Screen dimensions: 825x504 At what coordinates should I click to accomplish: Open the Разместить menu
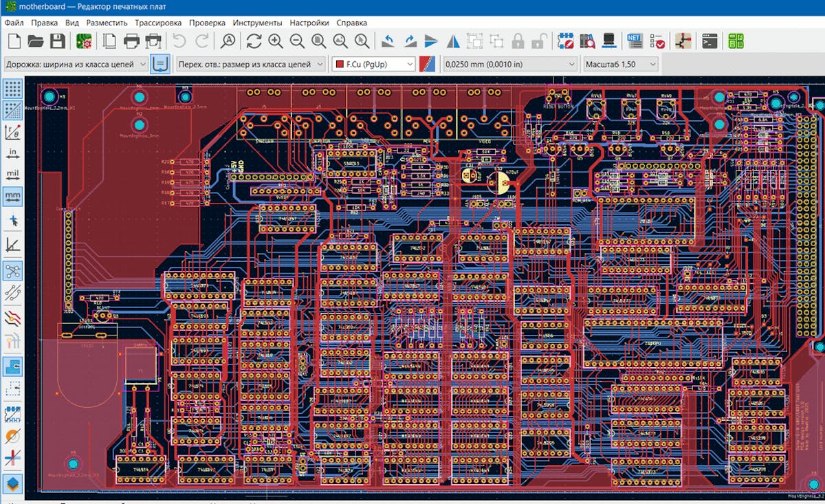(x=107, y=23)
